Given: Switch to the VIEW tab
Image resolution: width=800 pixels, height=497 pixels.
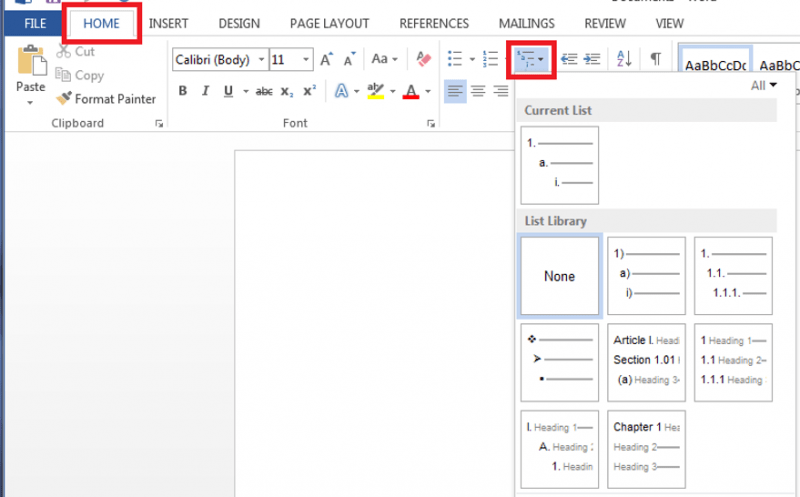Looking at the screenshot, I should click(669, 23).
